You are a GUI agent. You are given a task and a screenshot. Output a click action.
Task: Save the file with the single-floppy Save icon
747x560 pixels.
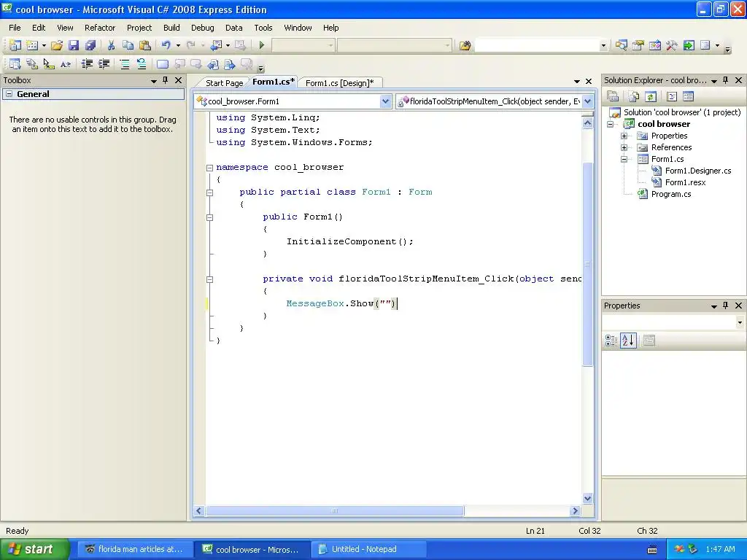pyautogui.click(x=74, y=45)
